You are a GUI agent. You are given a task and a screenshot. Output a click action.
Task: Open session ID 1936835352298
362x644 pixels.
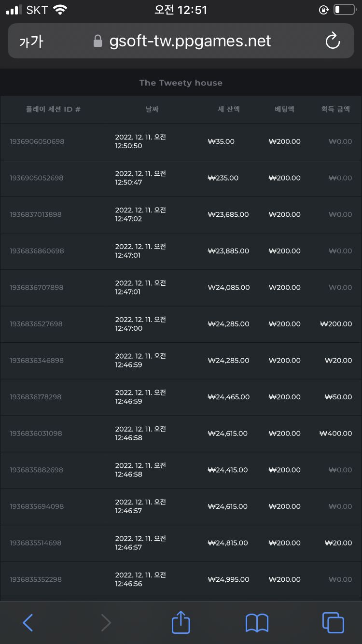pyautogui.click(x=36, y=579)
